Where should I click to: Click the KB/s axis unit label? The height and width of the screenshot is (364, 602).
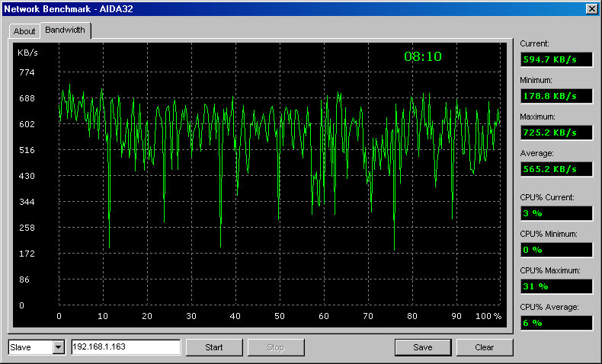[x=27, y=53]
